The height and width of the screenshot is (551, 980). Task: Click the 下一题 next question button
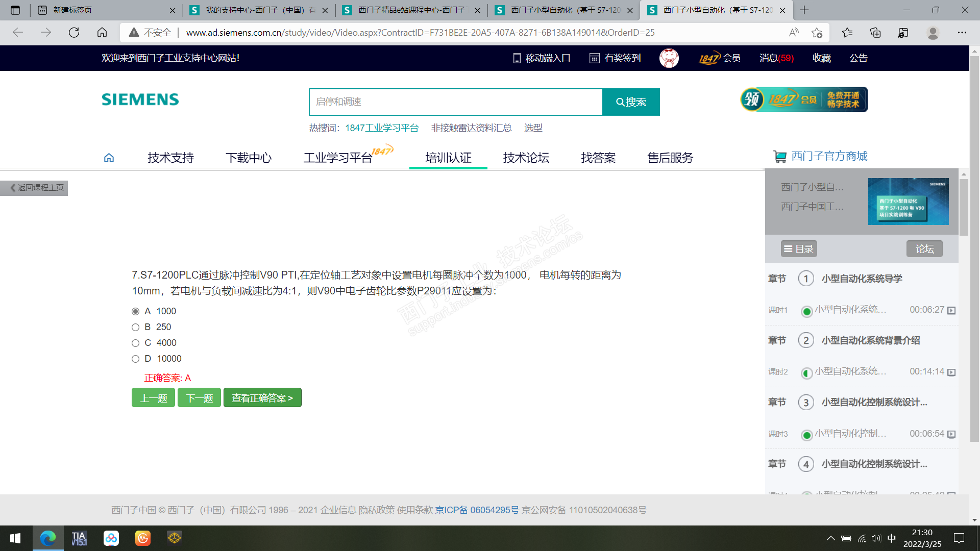[199, 398]
